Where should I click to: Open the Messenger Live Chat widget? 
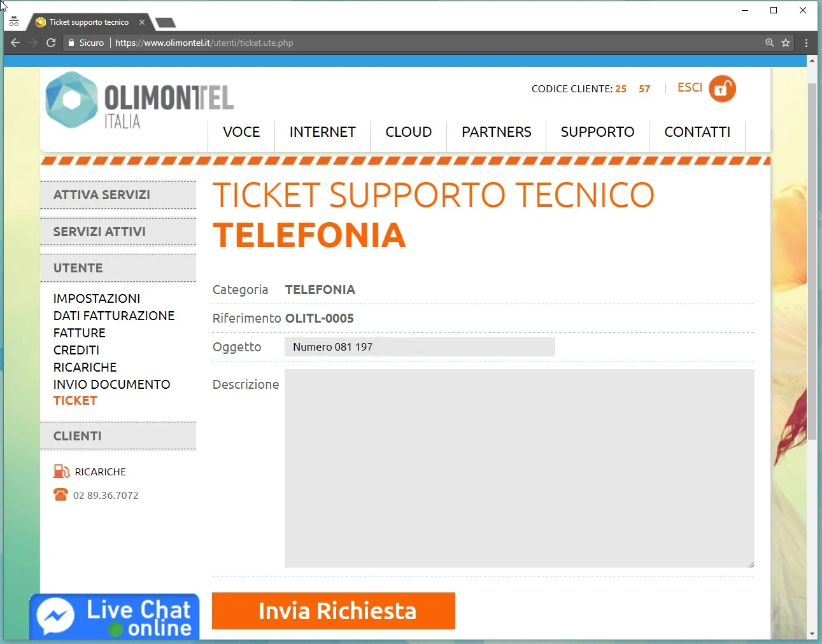pos(115,617)
